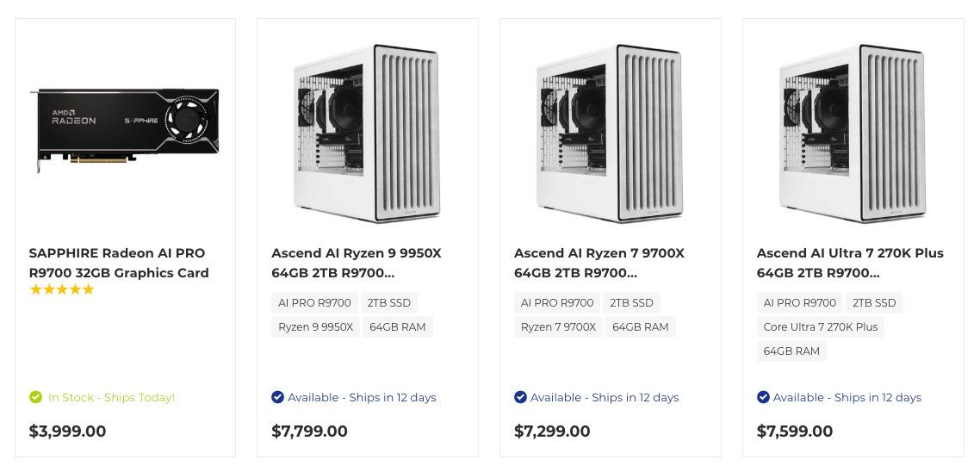Screen dimensions: 980x472
Task: Open SAPPHIRE Radeon AI PRO R9700 32GB title link
Action: tap(119, 264)
